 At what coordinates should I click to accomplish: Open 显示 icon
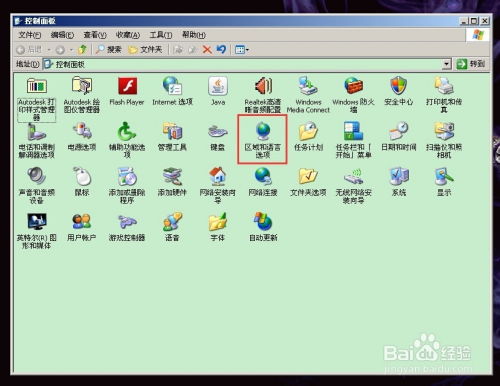444,176
